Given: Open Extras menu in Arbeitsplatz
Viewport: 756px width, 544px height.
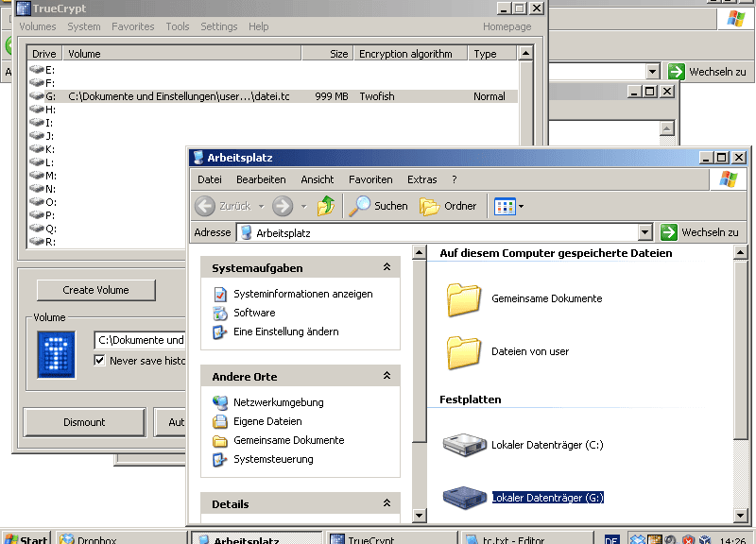Looking at the screenshot, I should pyautogui.click(x=421, y=179).
